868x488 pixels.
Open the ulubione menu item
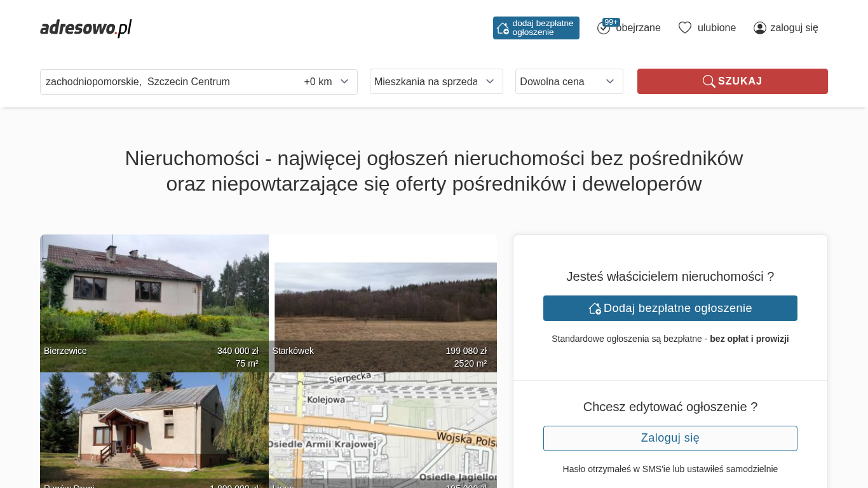tap(716, 28)
